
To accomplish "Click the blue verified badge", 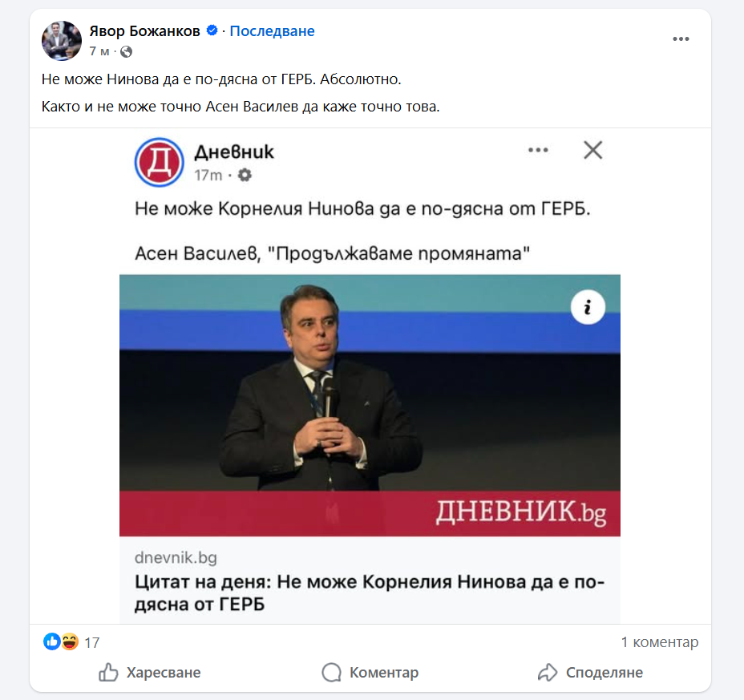I will coord(213,31).
